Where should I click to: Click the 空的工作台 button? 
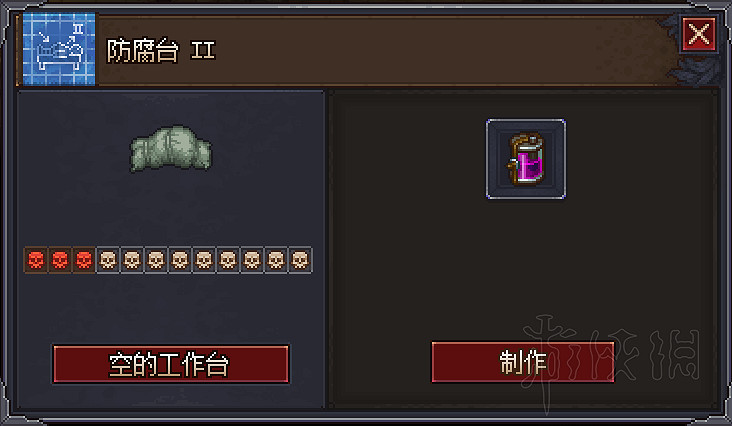pyautogui.click(x=171, y=364)
